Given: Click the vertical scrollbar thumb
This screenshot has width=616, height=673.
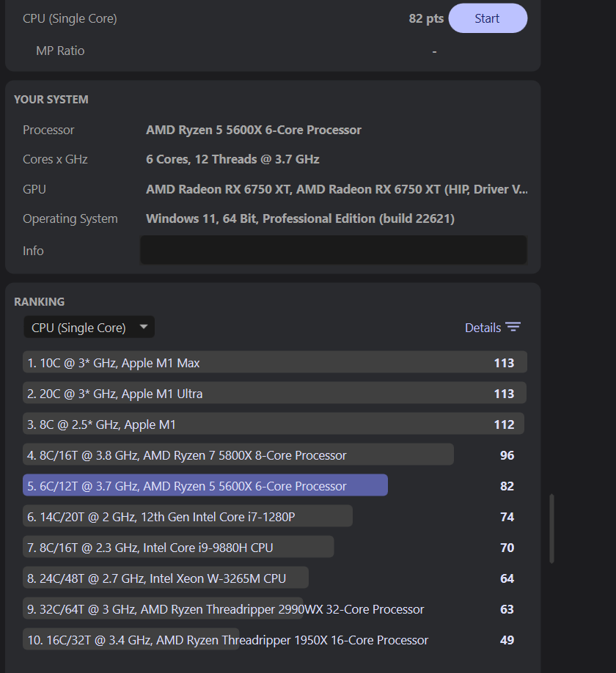Looking at the screenshot, I should pos(551,529).
